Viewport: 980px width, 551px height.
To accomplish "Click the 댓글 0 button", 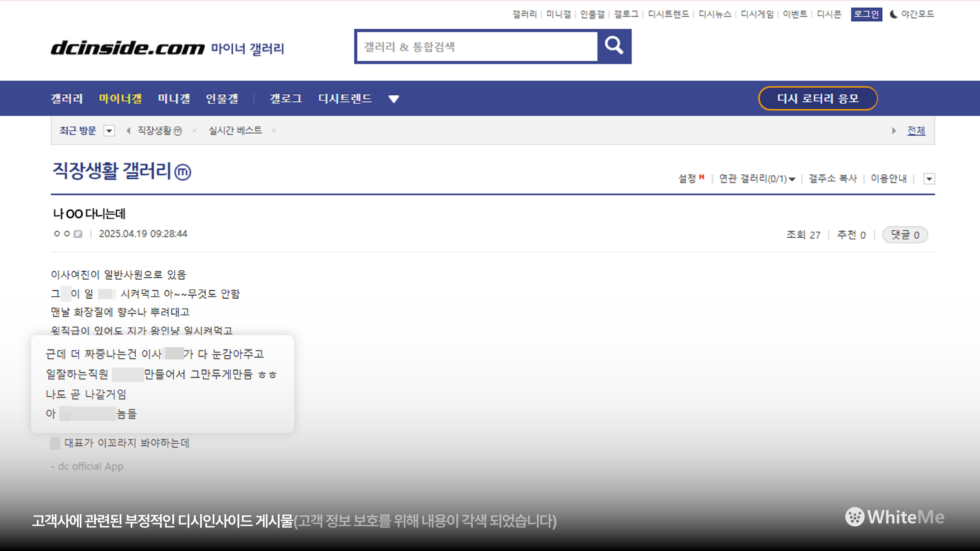I will [x=905, y=235].
